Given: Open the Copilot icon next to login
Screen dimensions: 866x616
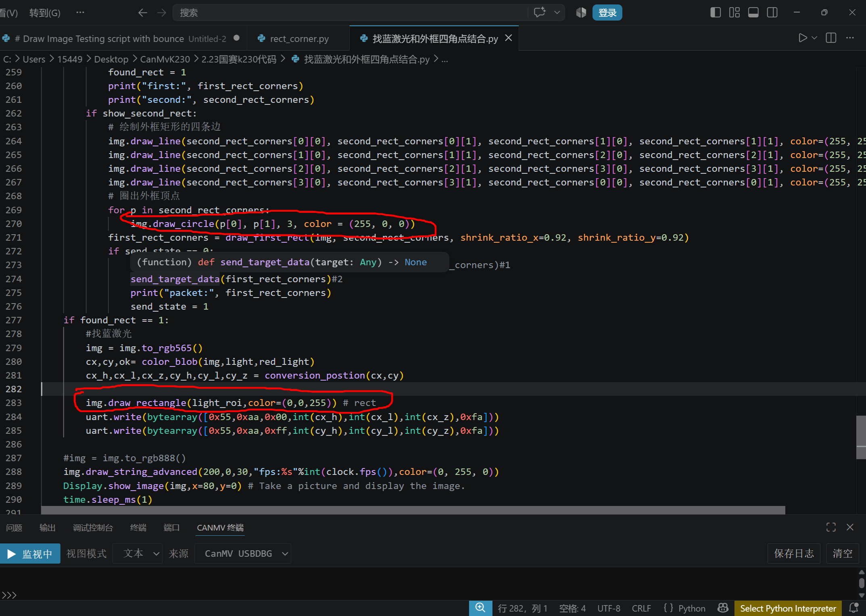Looking at the screenshot, I should coord(581,12).
